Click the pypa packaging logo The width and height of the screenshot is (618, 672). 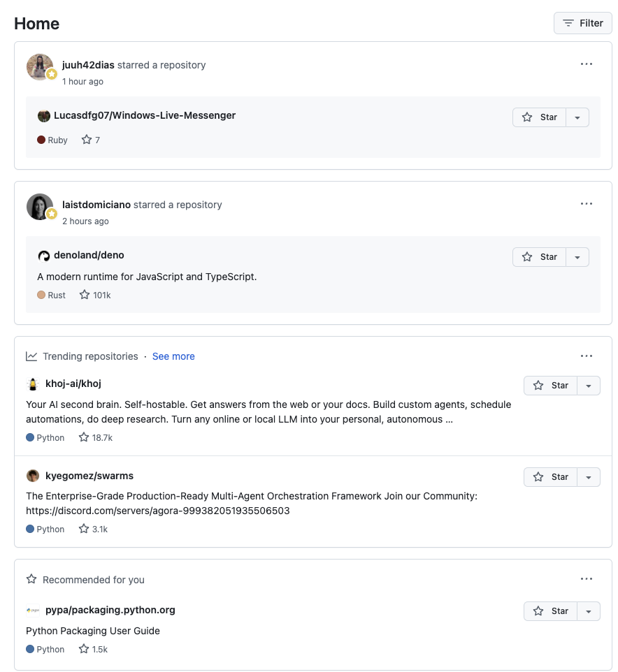(31, 610)
